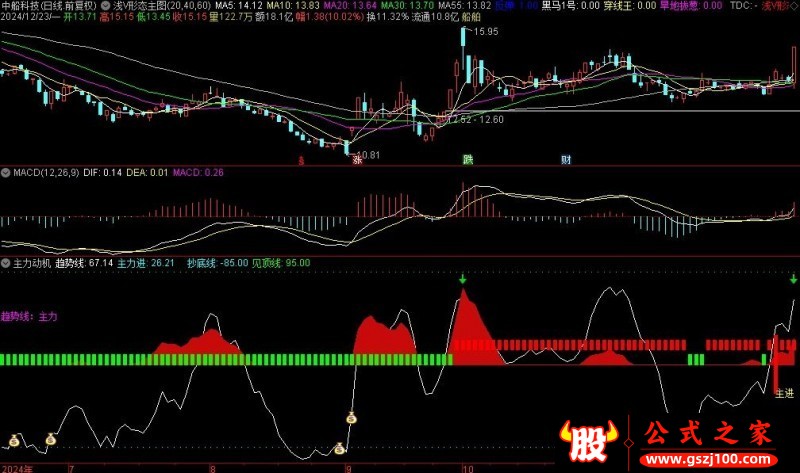Click the TDC readout
This screenshot has height=473, width=800.
(743, 6)
